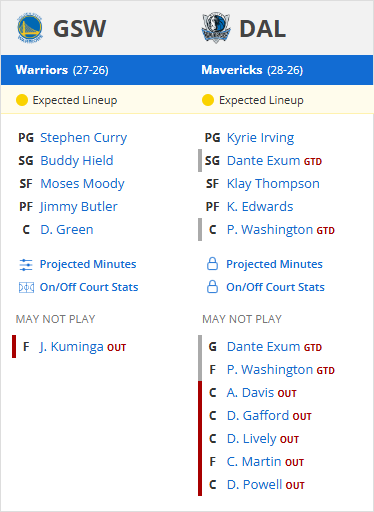Select the Mavericks (28-26) team header

252,70
